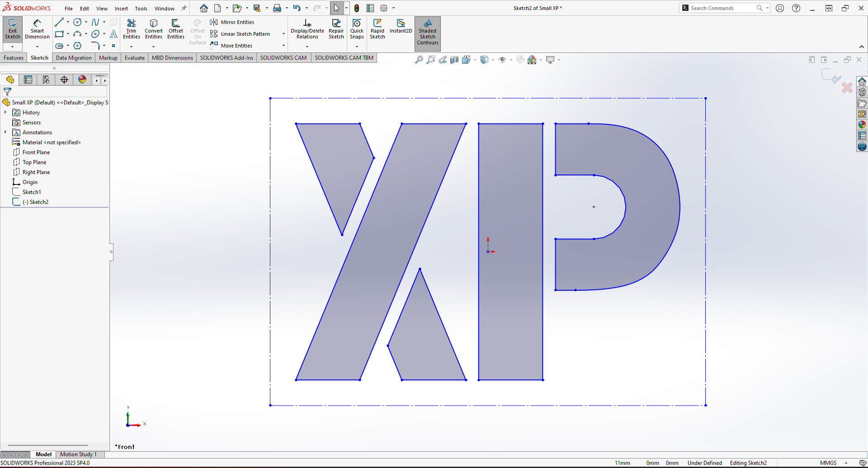Toggle the rebuild traffic light button
This screenshot has height=468, width=868.
[x=357, y=8]
